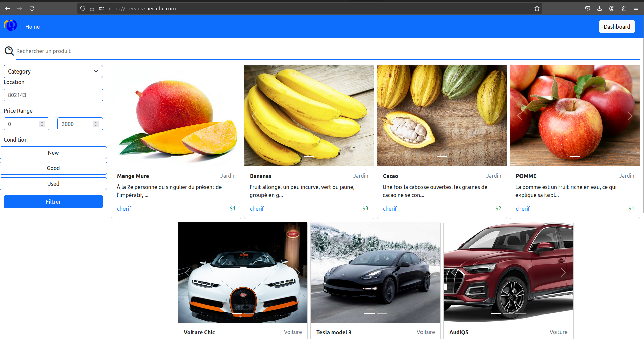This screenshot has width=644, height=339.
Task: Open the Firefox hamburger menu
Action: (x=636, y=8)
